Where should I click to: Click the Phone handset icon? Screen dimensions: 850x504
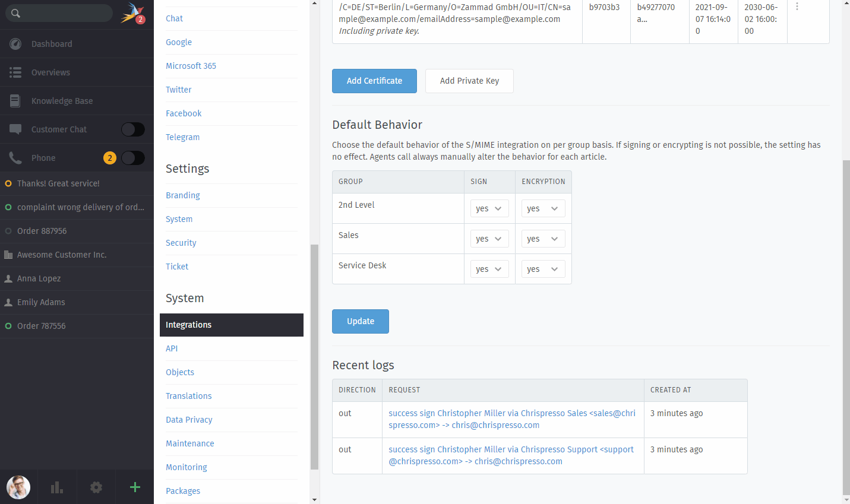coord(15,158)
